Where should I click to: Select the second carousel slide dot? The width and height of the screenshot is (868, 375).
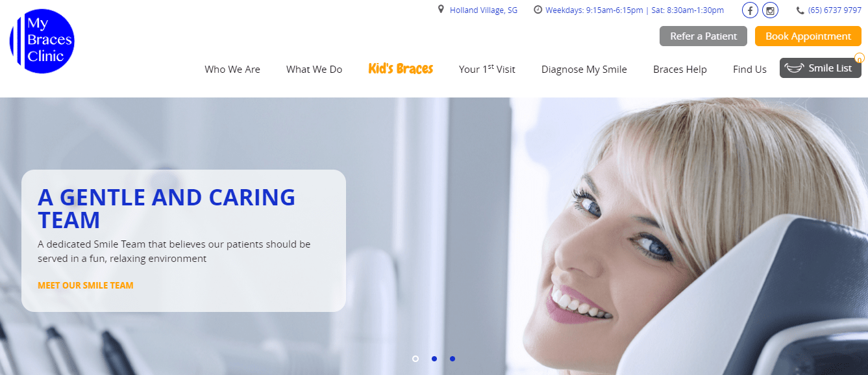pos(434,359)
